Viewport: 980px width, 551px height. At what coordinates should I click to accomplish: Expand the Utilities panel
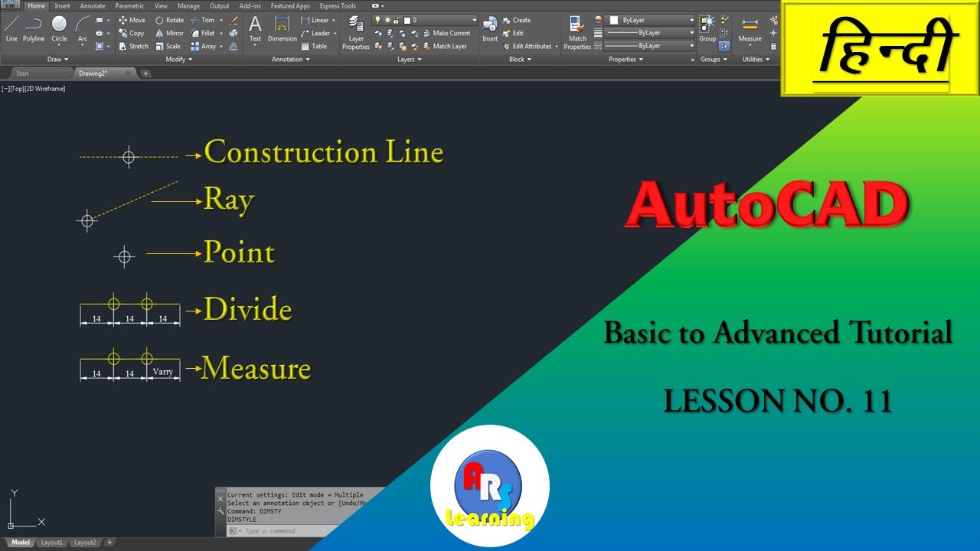pos(756,59)
